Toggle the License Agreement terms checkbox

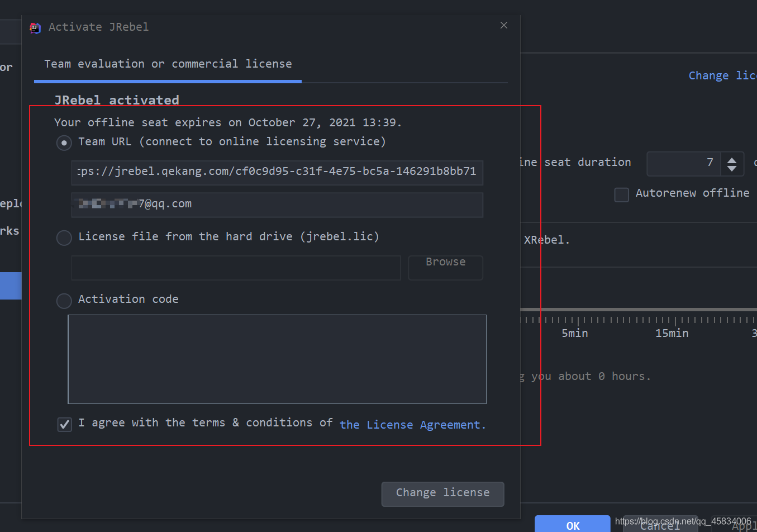pos(65,425)
